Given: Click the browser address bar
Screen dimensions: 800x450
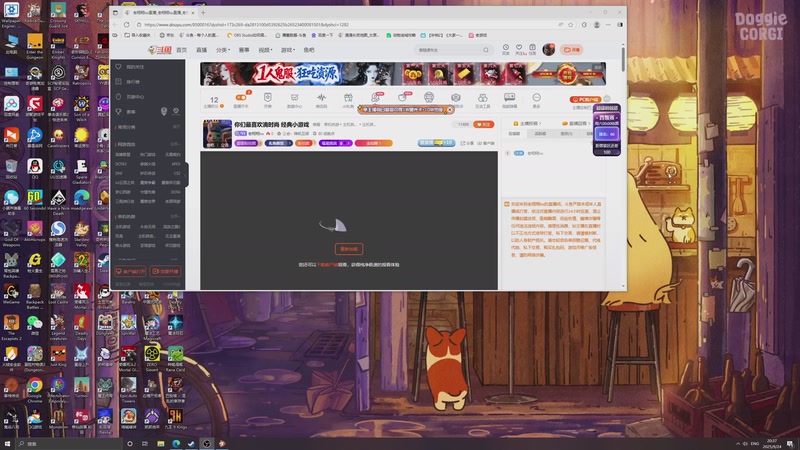Looking at the screenshot, I should 347,24.
